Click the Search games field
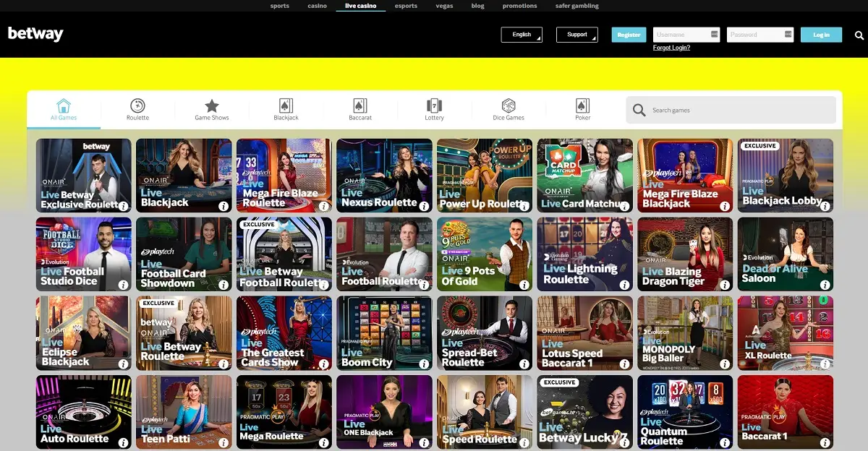This screenshot has width=868, height=451. click(731, 110)
